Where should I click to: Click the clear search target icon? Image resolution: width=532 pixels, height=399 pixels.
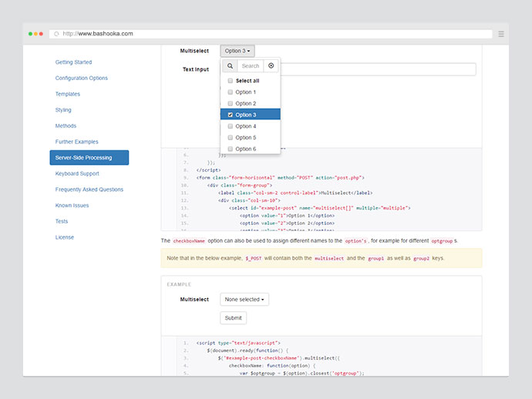coord(271,65)
